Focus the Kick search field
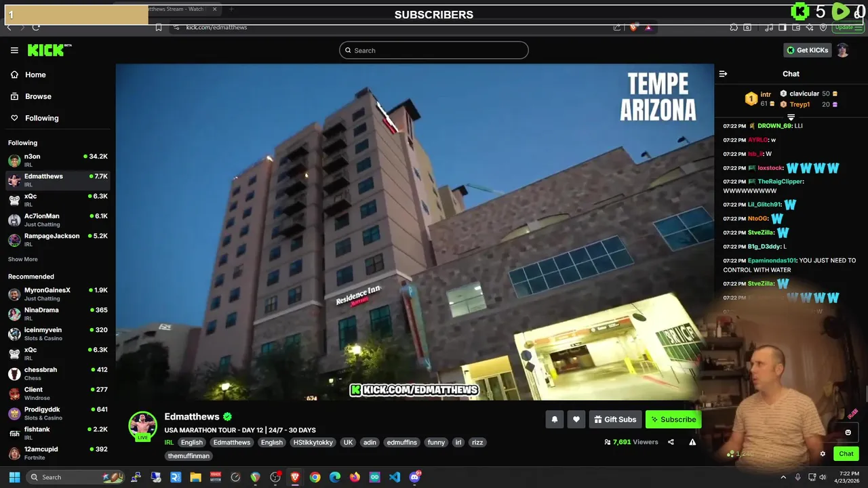Viewport: 868px width, 488px height. pos(434,50)
